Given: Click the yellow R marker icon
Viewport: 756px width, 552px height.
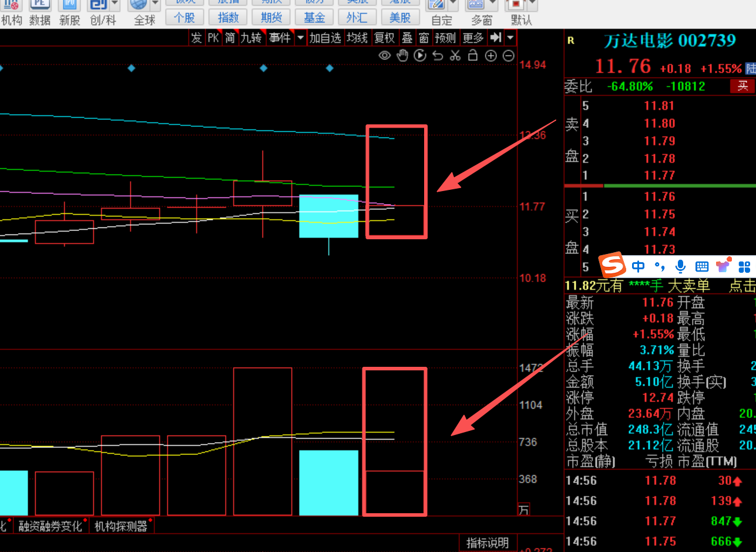Looking at the screenshot, I should click(570, 41).
